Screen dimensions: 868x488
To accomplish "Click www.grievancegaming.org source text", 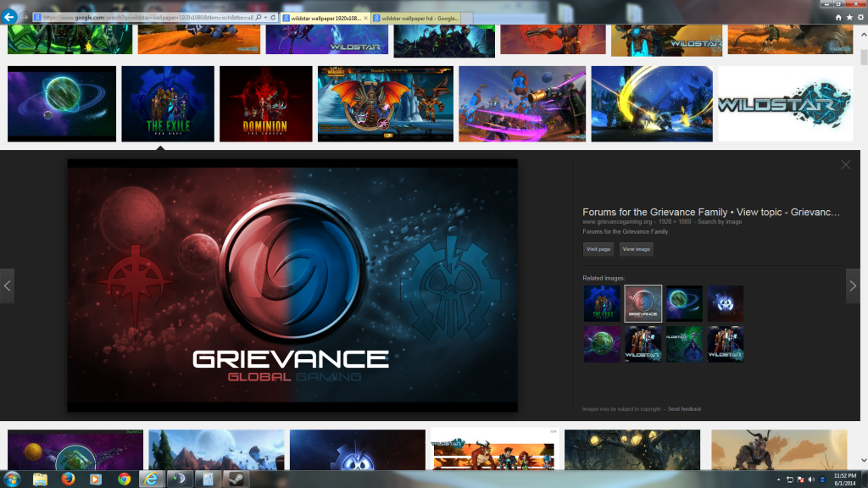I will (x=617, y=221).
